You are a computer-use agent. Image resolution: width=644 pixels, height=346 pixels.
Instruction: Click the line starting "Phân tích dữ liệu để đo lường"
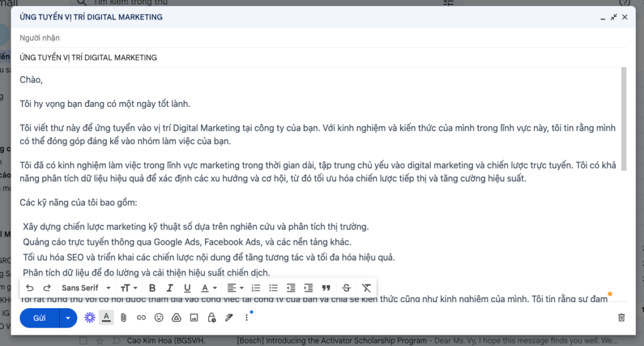[x=147, y=273]
